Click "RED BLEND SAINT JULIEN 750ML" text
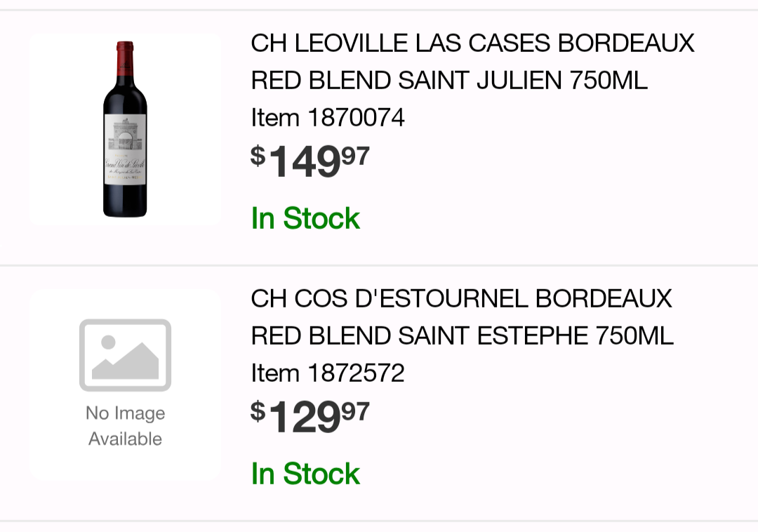This screenshot has height=532, width=758. pyautogui.click(x=449, y=81)
